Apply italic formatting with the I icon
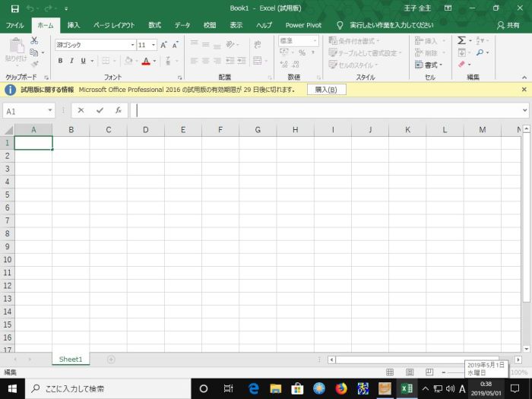This screenshot has height=399, width=532. click(x=72, y=61)
